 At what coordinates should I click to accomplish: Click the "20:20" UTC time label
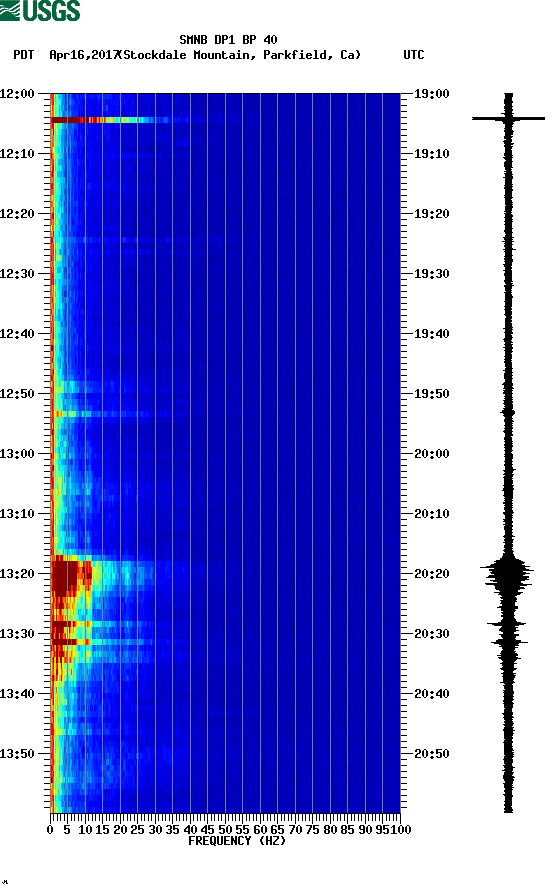coord(432,574)
